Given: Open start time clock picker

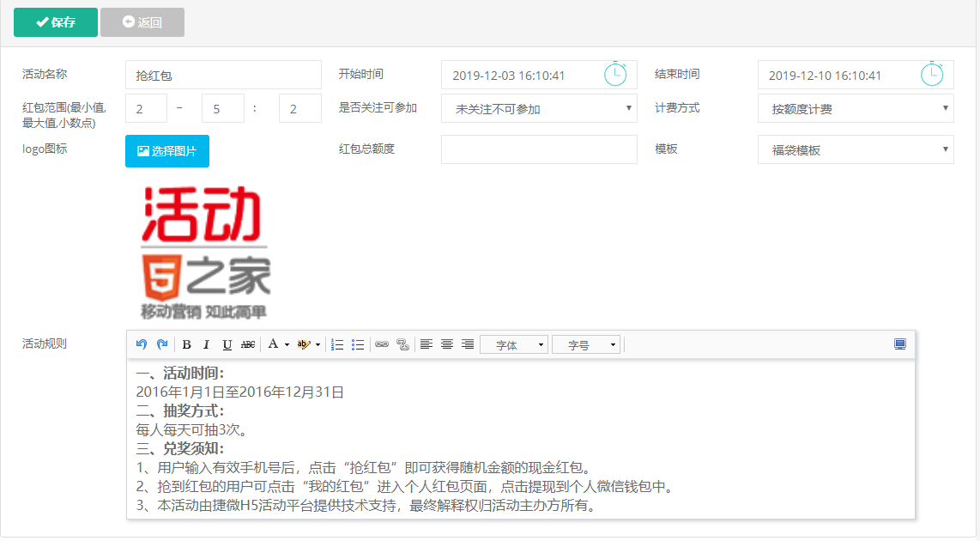Looking at the screenshot, I should [615, 74].
